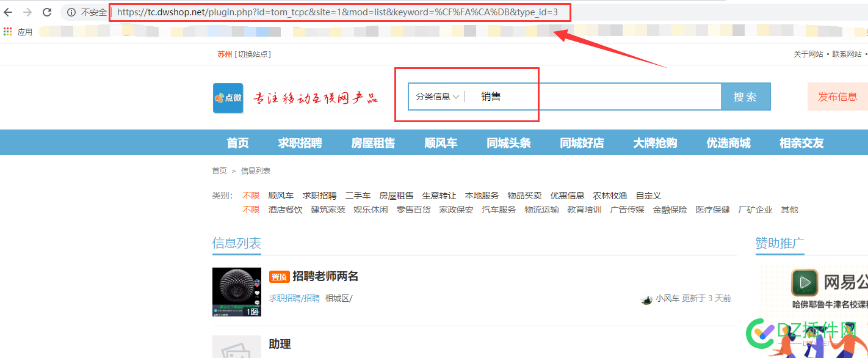868x358 pixels.
Task: Select 不限 in the first category row
Action: (x=251, y=195)
